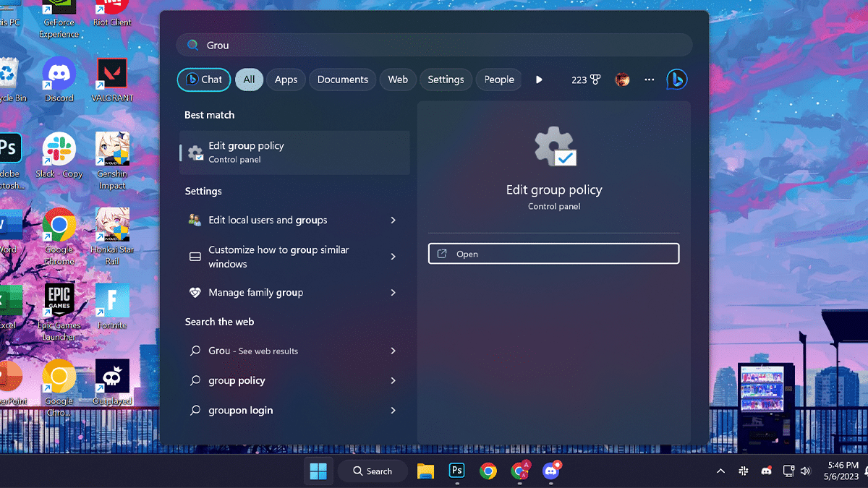Click the groupon login web suggestion

click(x=294, y=410)
